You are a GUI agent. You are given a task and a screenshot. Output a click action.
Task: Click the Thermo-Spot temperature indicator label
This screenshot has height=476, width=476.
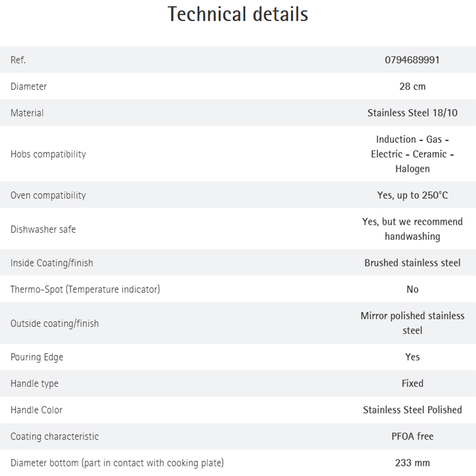point(85,289)
